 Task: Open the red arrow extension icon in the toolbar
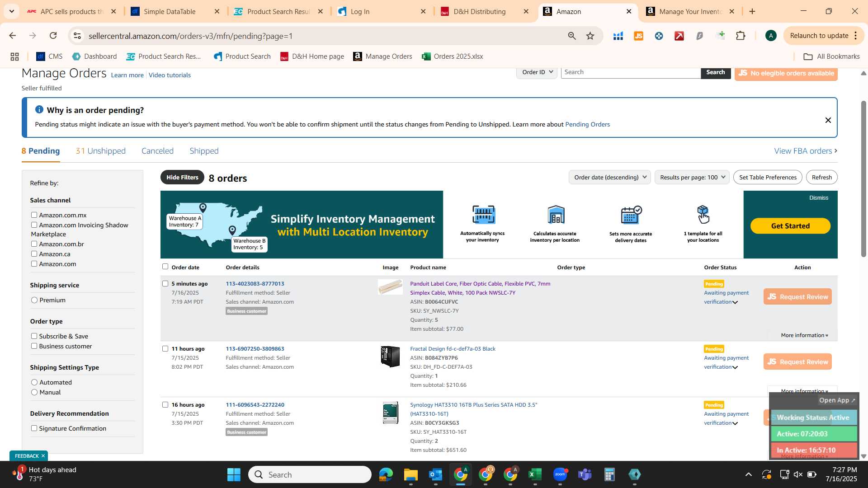tap(679, 36)
